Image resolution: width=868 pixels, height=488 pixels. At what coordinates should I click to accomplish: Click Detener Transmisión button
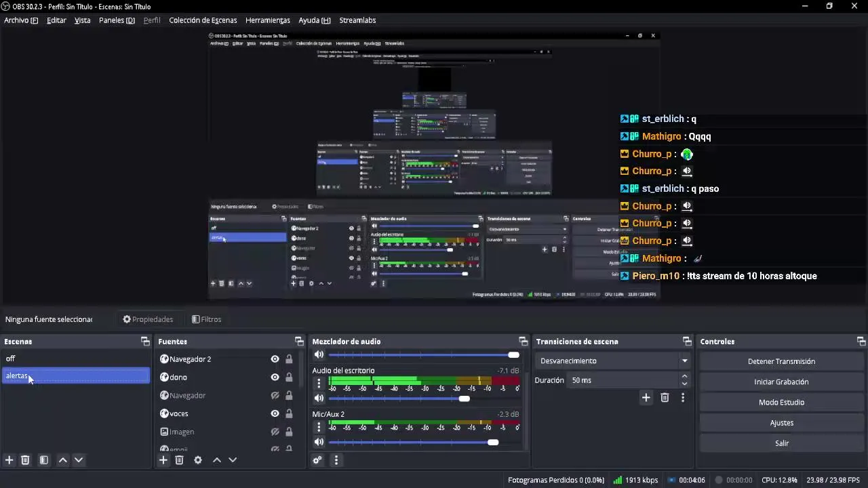[781, 361]
